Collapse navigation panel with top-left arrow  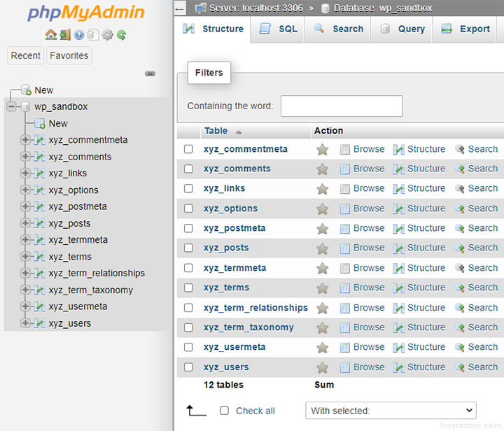click(180, 8)
